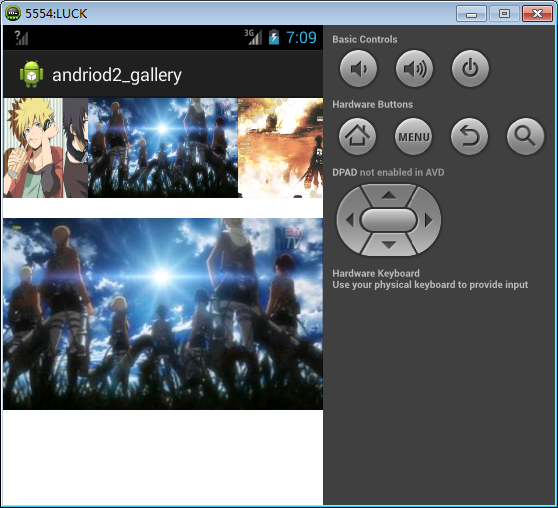Click 'Use your physical keyboard to provide input' text
558x508 pixels.
click(x=430, y=285)
